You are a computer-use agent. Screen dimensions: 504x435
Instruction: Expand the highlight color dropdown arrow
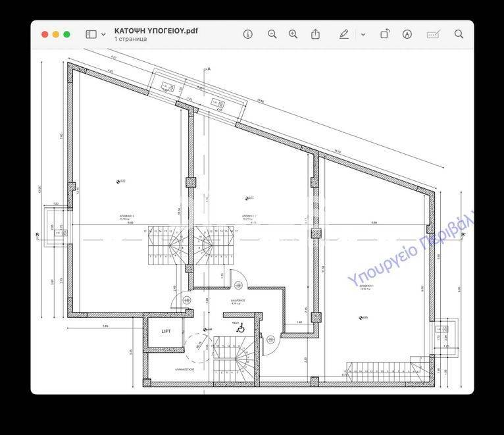pyautogui.click(x=363, y=34)
